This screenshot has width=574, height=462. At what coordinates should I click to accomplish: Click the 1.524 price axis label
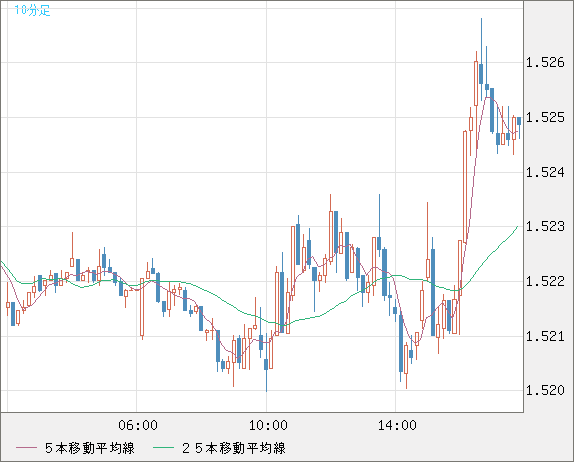click(x=545, y=172)
